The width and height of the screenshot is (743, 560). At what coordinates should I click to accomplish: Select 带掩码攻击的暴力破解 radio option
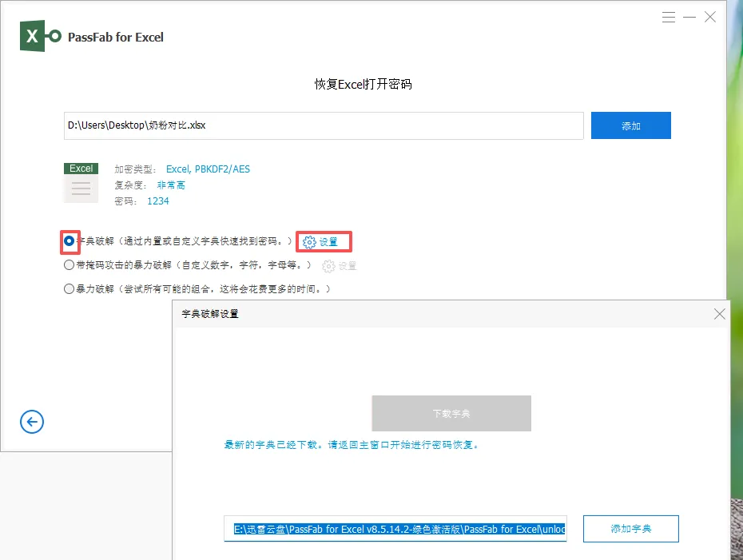(70, 265)
